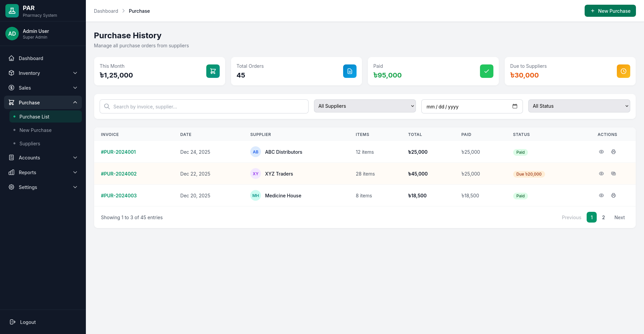Click the Reports bar-chart icon in sidebar
644x334 pixels.
click(x=11, y=172)
